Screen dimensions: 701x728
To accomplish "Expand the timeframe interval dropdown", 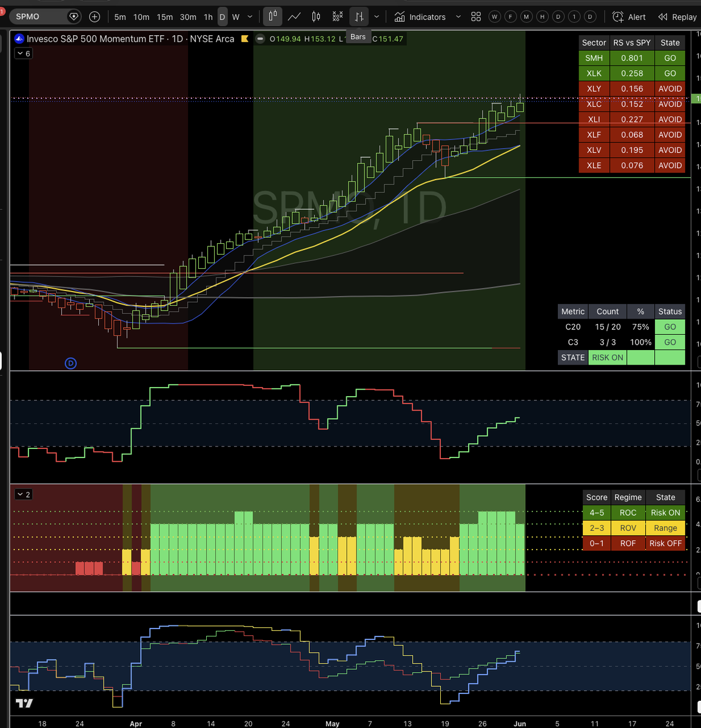I will 250,17.
